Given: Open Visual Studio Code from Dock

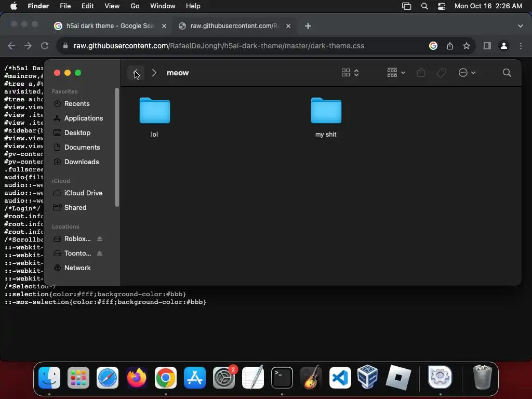Looking at the screenshot, I should 340,378.
